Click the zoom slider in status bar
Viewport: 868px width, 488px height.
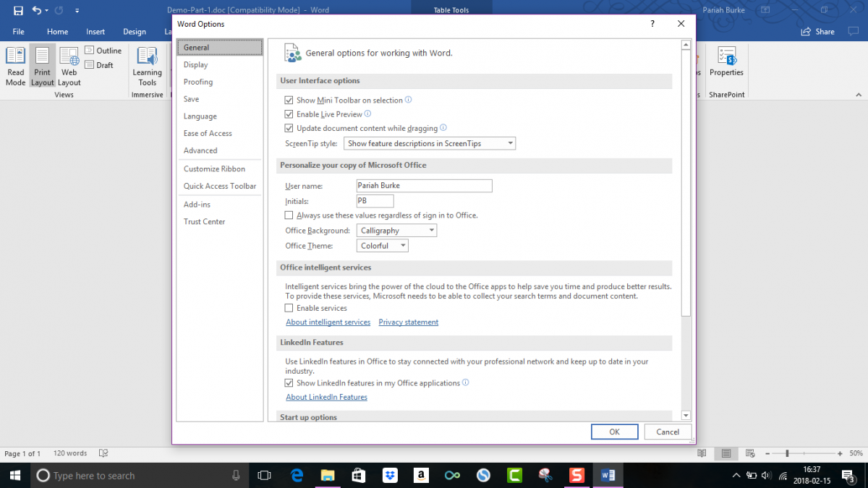[787, 453]
